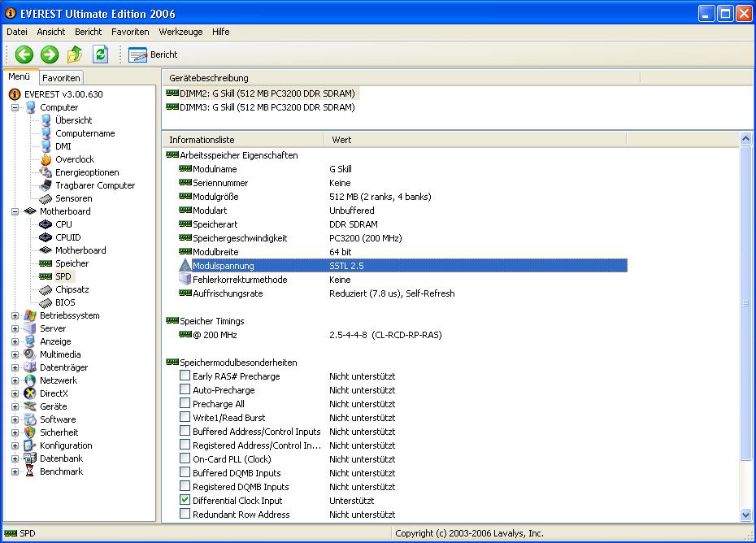Toggle Write1/Read Burst checkbox
Image resolution: width=756 pixels, height=543 pixels.
coord(185,417)
